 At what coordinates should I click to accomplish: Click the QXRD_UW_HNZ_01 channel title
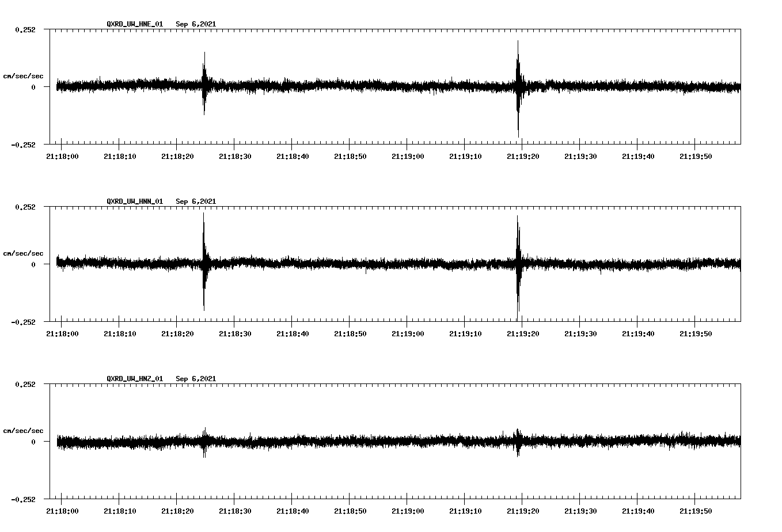tap(135, 379)
